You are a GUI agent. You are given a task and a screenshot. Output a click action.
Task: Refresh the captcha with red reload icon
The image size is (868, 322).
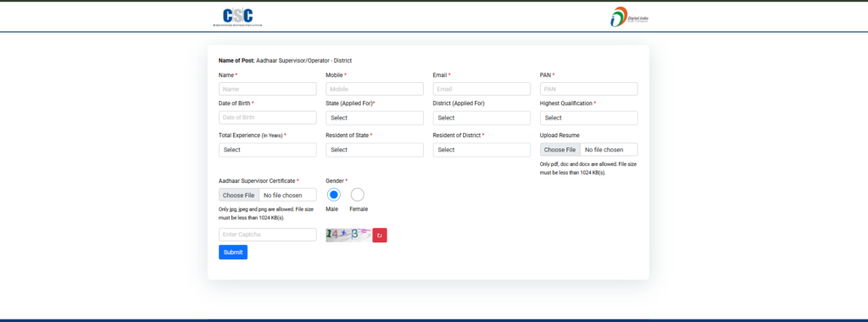(380, 235)
